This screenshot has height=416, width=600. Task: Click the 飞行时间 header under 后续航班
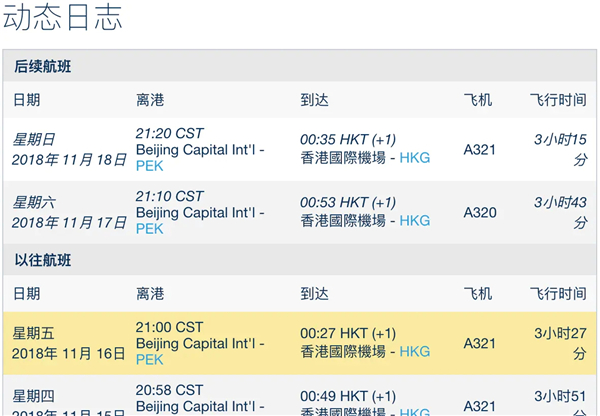(558, 100)
